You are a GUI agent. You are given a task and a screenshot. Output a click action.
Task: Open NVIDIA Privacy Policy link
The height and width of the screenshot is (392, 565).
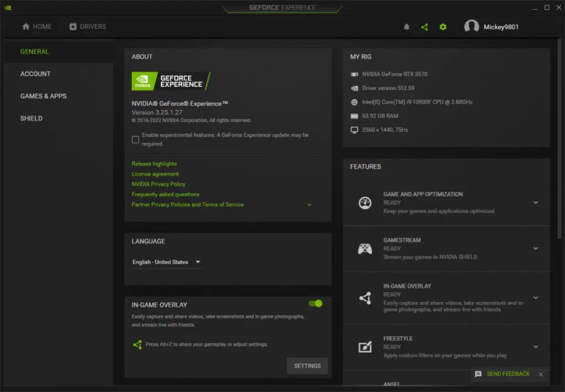[x=158, y=184]
